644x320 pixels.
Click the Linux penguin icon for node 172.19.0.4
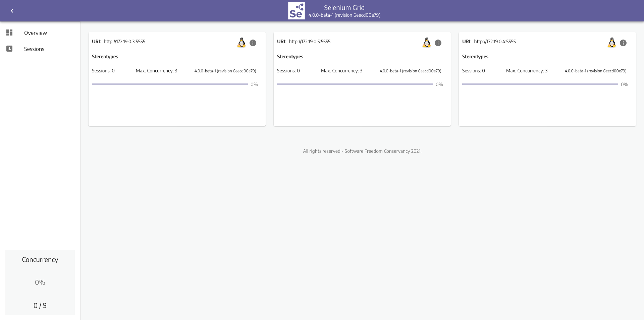(612, 43)
